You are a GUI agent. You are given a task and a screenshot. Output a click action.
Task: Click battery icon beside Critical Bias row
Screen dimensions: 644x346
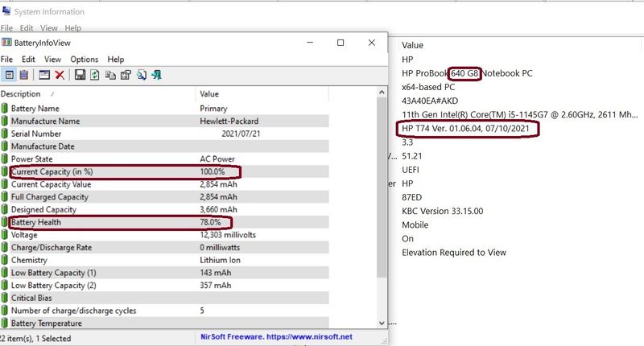pos(5,298)
